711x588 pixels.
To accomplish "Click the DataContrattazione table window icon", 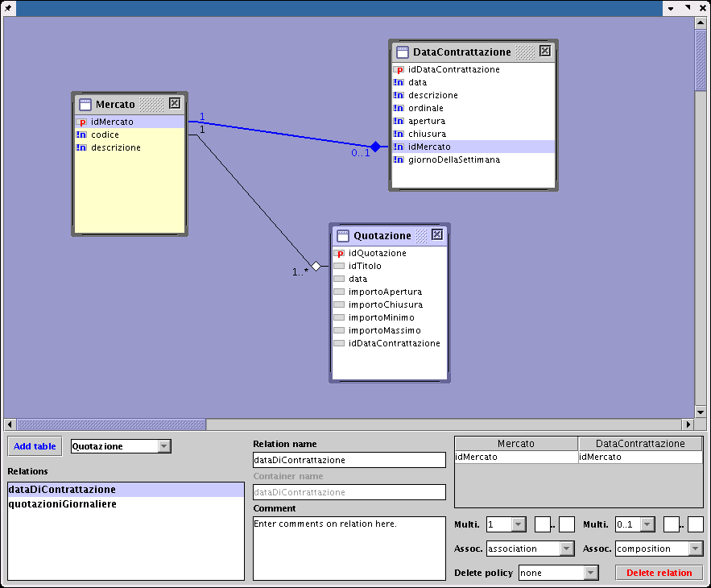I will tap(403, 52).
